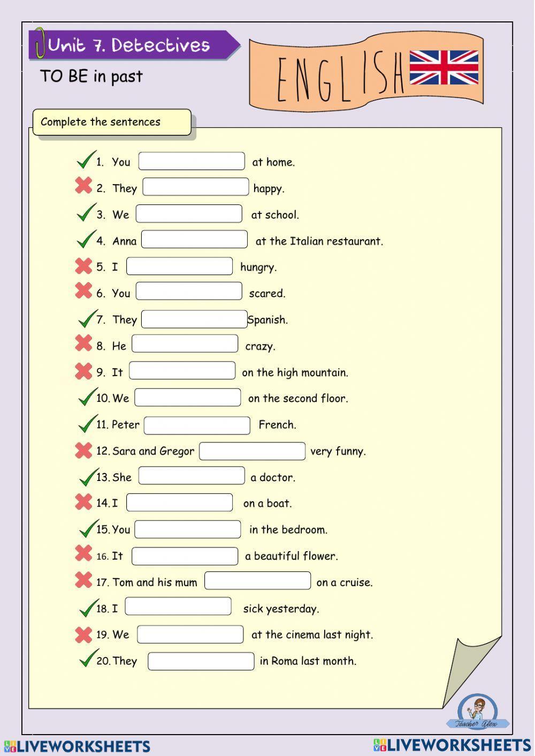This screenshot has height=756, width=535.
Task: Open the Liveworksheets logo link bottom left
Action: point(77,746)
